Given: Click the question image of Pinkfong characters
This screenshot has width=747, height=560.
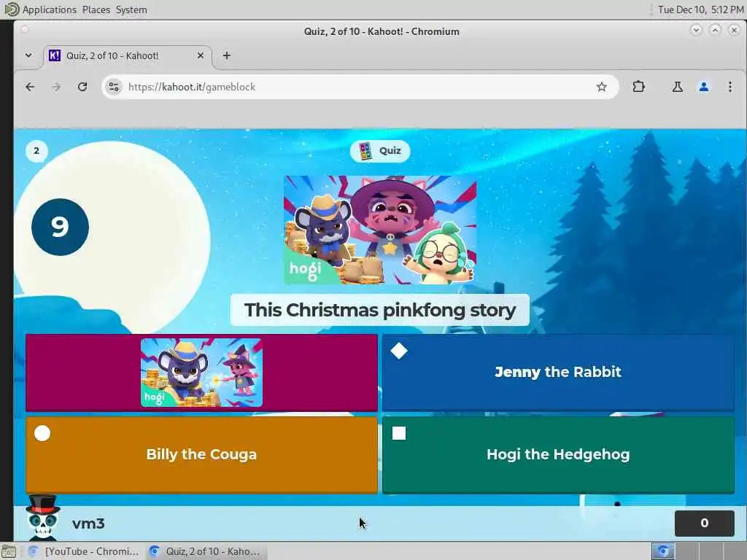Looking at the screenshot, I should 380,230.
